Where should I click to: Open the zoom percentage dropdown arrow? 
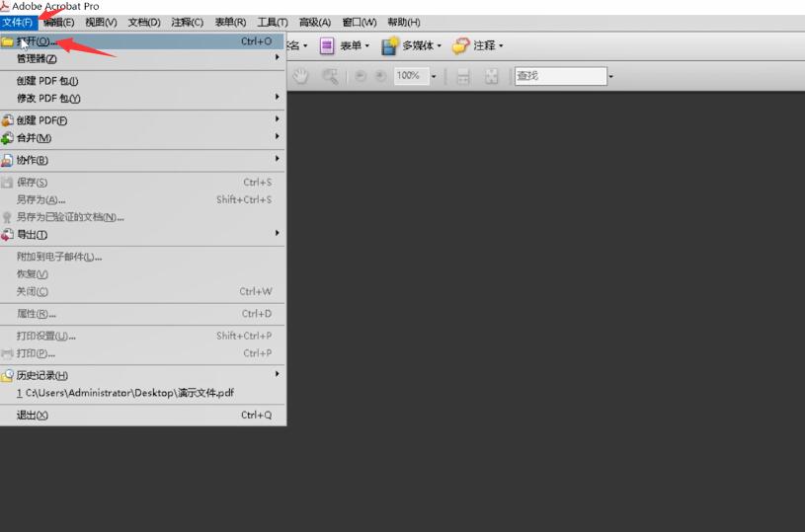pyautogui.click(x=434, y=76)
